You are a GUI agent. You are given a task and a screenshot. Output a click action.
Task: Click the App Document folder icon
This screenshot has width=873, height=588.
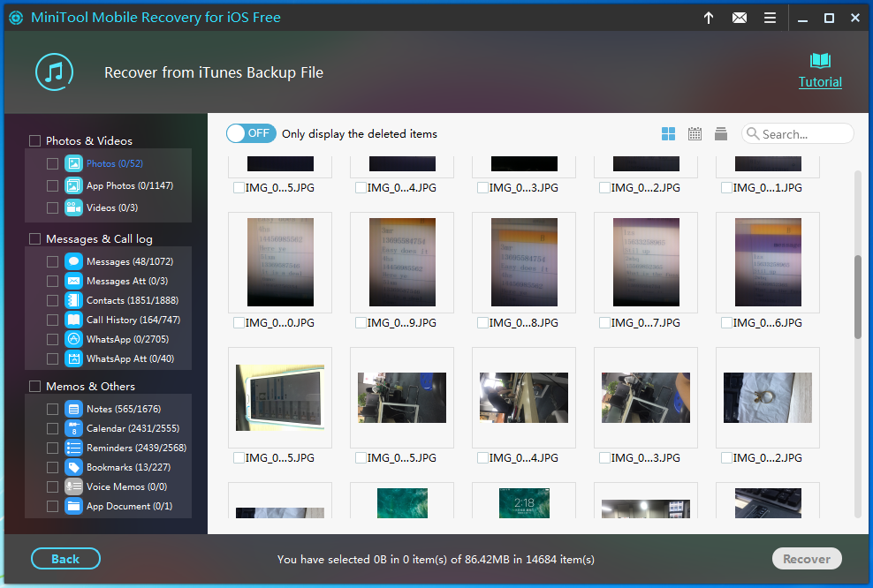pos(73,506)
